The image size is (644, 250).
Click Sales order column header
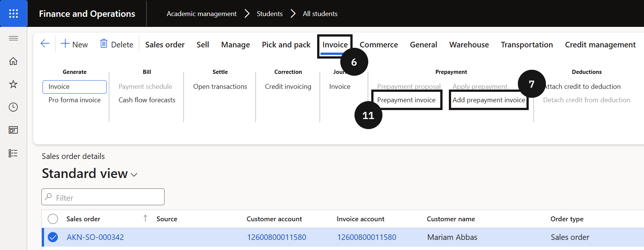pyautogui.click(x=83, y=219)
